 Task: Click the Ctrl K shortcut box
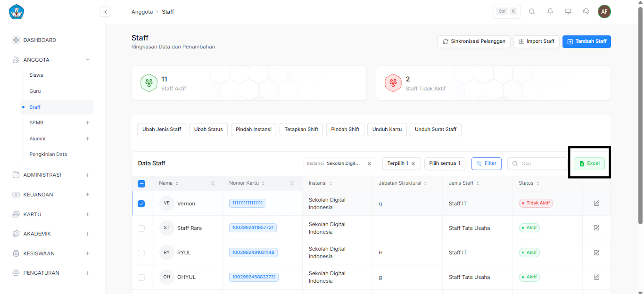(x=506, y=12)
